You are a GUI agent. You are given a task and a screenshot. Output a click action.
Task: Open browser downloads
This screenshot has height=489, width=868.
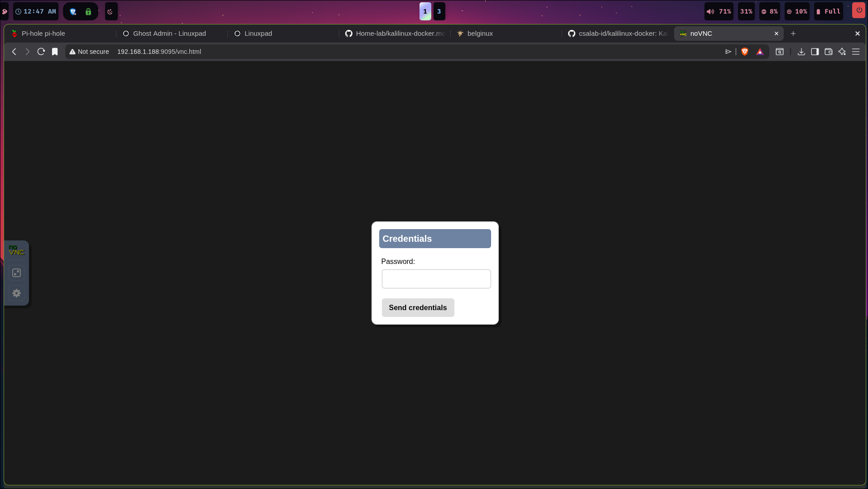point(801,52)
